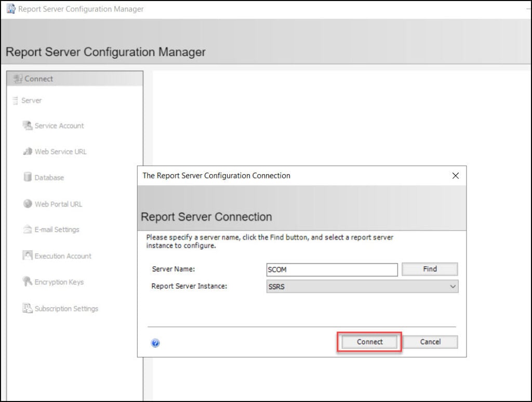Click the Service Account icon
The height and width of the screenshot is (402, 532).
[28, 125]
